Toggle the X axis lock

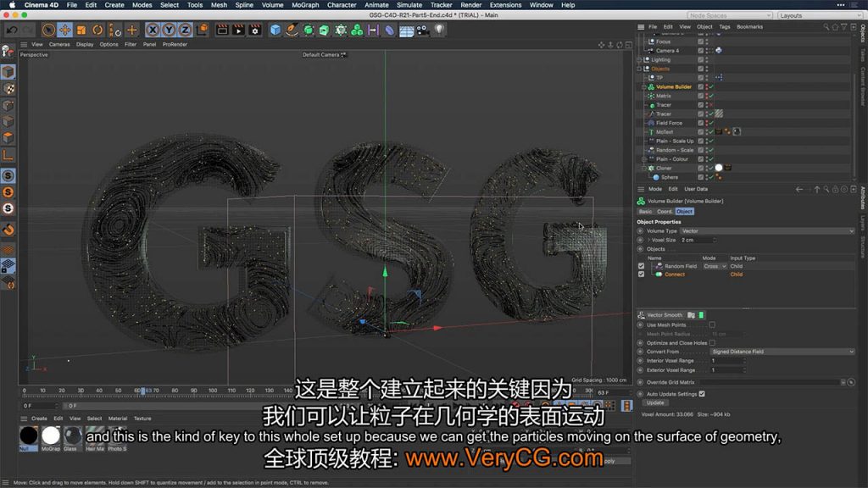(153, 30)
